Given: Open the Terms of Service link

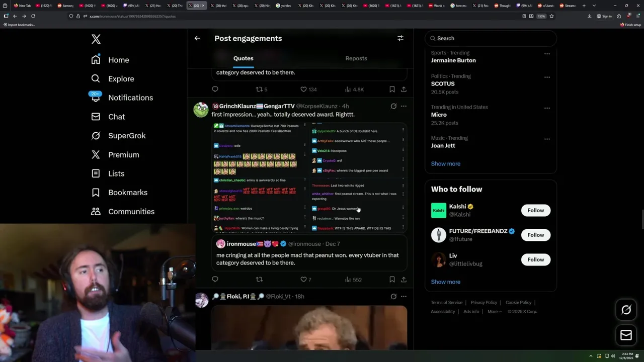Looking at the screenshot, I should point(446,302).
